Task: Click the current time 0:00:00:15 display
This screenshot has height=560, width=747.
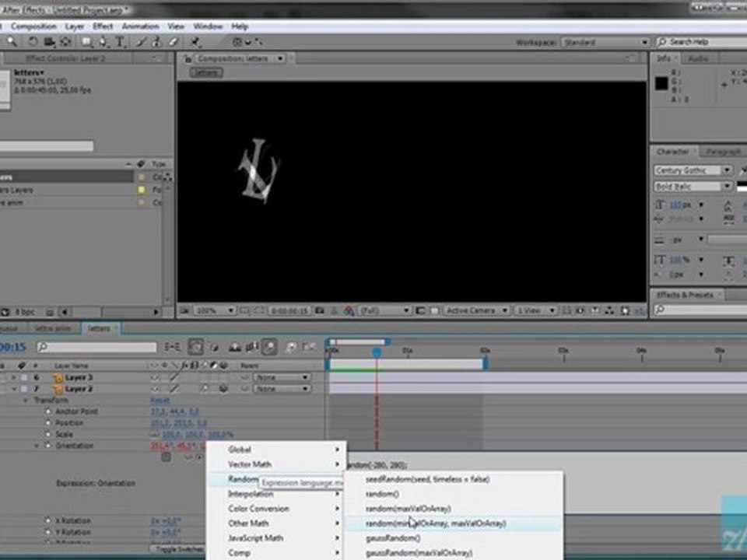Action: (289, 311)
